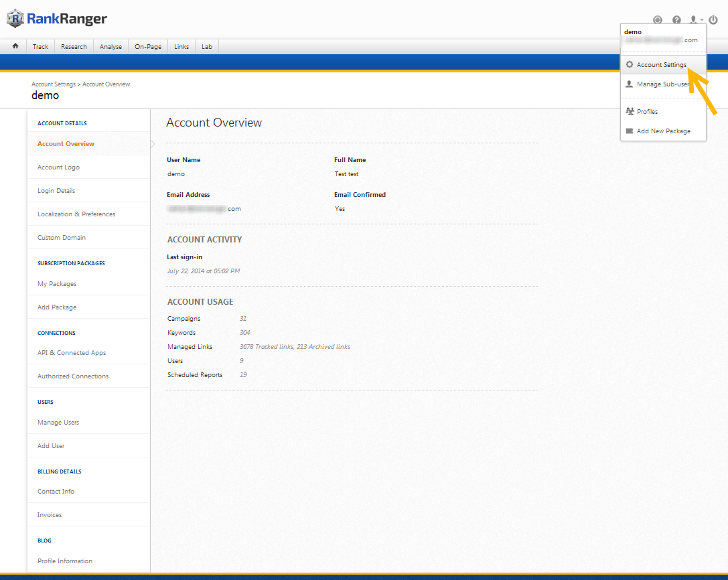Open My Packages in the sidebar
728x580 pixels.
click(x=57, y=284)
